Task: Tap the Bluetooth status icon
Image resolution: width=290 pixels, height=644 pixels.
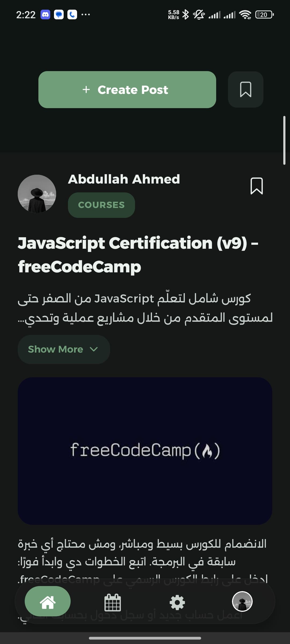Action: [x=186, y=14]
